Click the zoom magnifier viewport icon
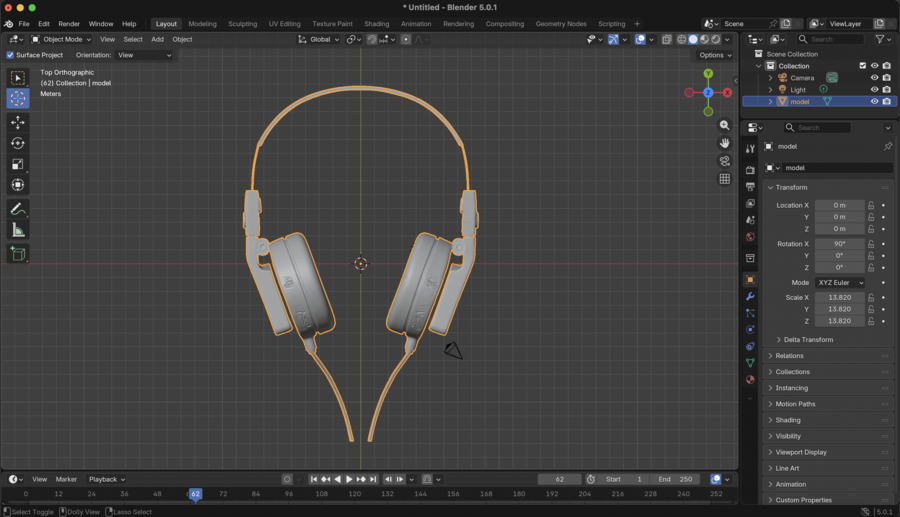The height and width of the screenshot is (517, 900). click(x=724, y=125)
